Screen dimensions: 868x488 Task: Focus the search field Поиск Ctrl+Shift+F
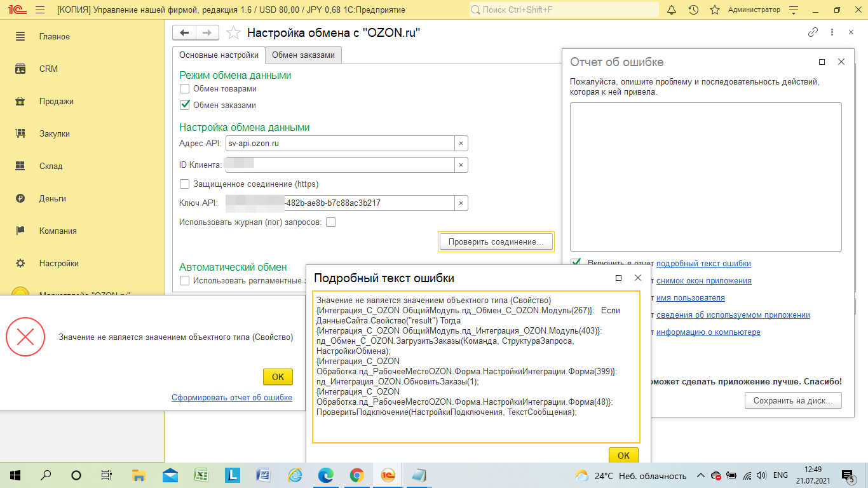(x=564, y=10)
